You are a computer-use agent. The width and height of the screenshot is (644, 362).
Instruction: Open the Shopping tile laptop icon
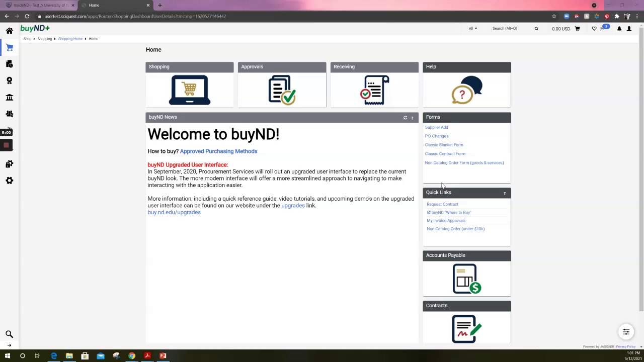coord(190,90)
